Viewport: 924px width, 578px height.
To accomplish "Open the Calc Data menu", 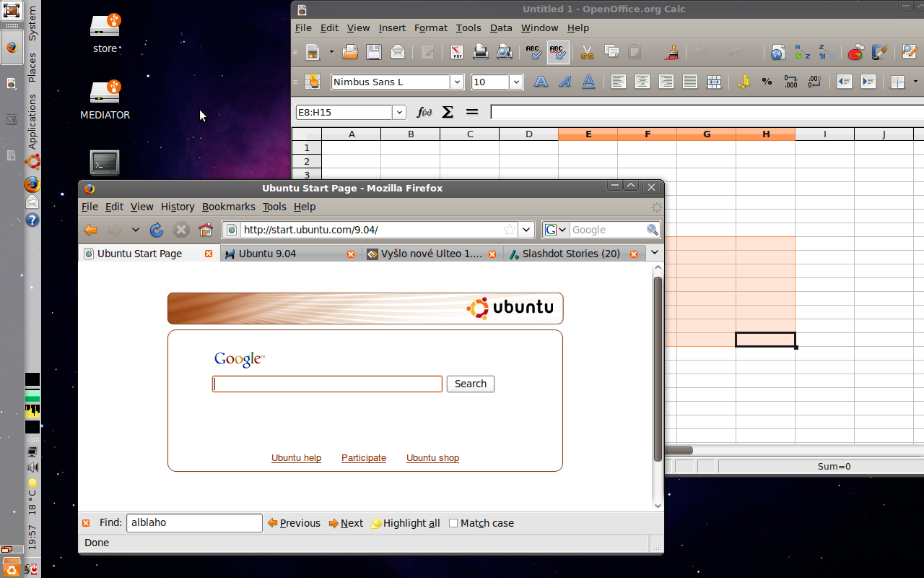I will 501,27.
